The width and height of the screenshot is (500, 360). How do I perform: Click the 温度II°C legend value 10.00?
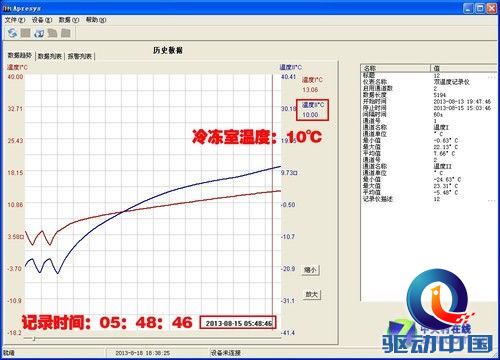click(310, 115)
